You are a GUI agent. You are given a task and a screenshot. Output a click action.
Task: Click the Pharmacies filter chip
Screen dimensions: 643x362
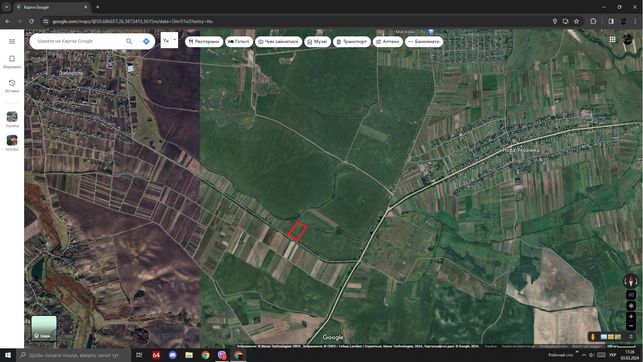(x=388, y=41)
